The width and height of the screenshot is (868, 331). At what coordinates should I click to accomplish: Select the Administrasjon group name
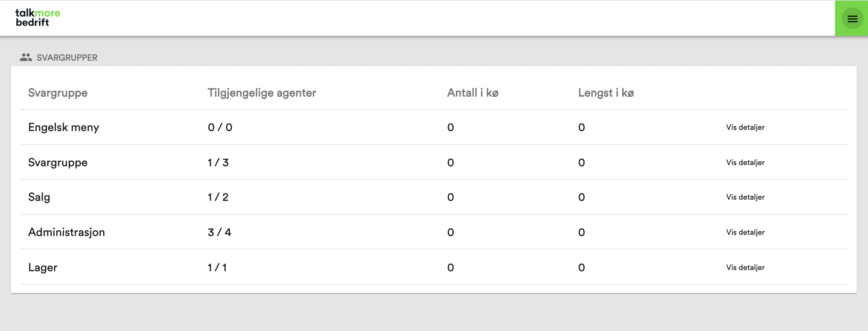tap(66, 232)
